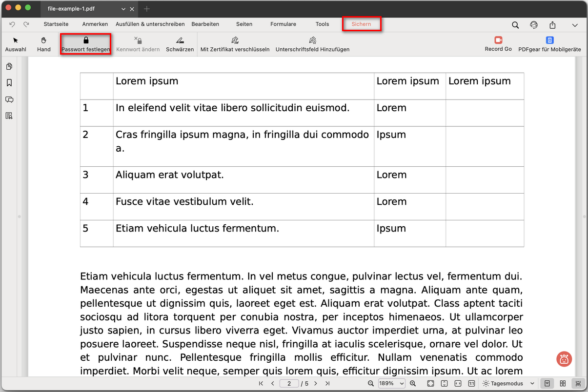Open the 189% zoom level dropdown
The height and width of the screenshot is (392, 588).
pos(392,384)
